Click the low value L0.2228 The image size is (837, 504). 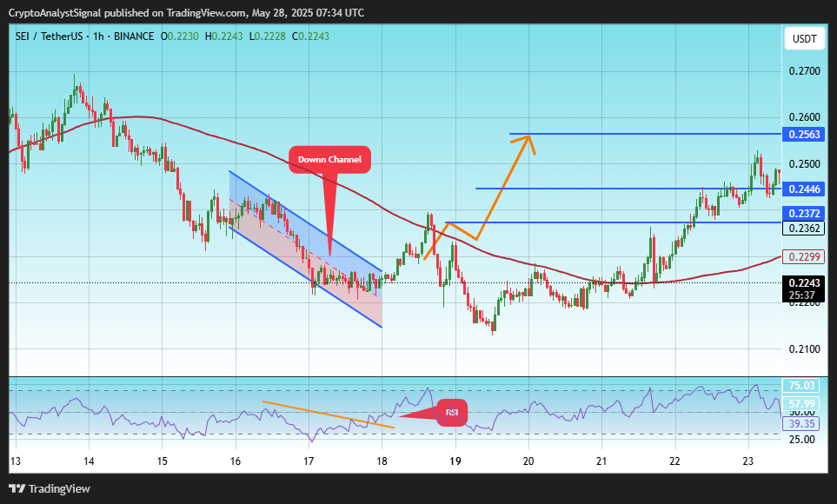[x=268, y=36]
